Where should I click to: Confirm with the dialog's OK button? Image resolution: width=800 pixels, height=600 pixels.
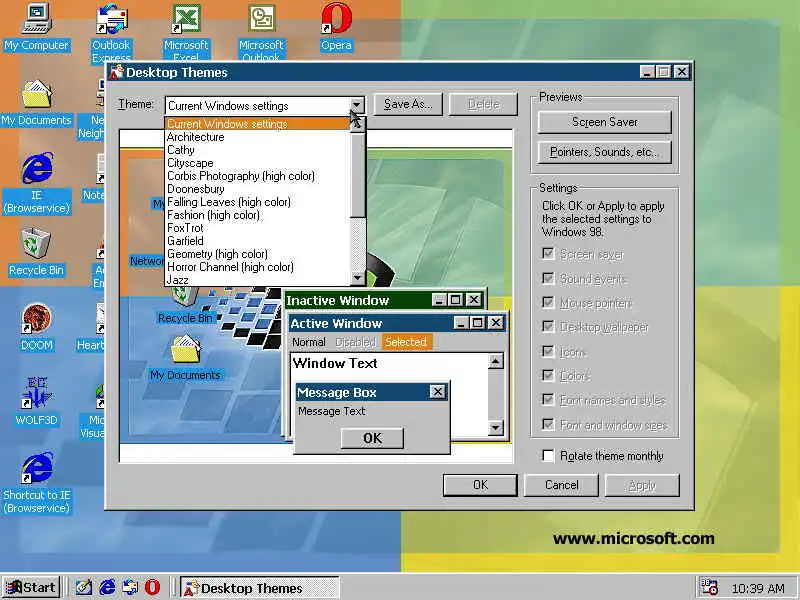(x=480, y=485)
